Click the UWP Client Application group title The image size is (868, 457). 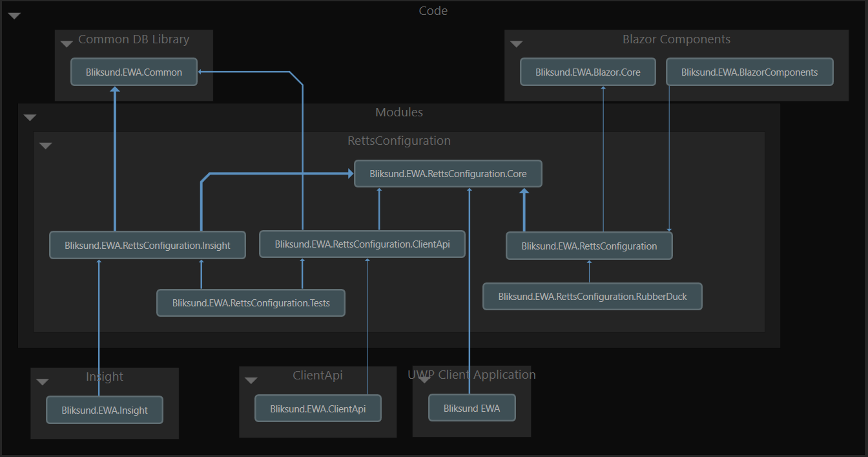coord(471,375)
